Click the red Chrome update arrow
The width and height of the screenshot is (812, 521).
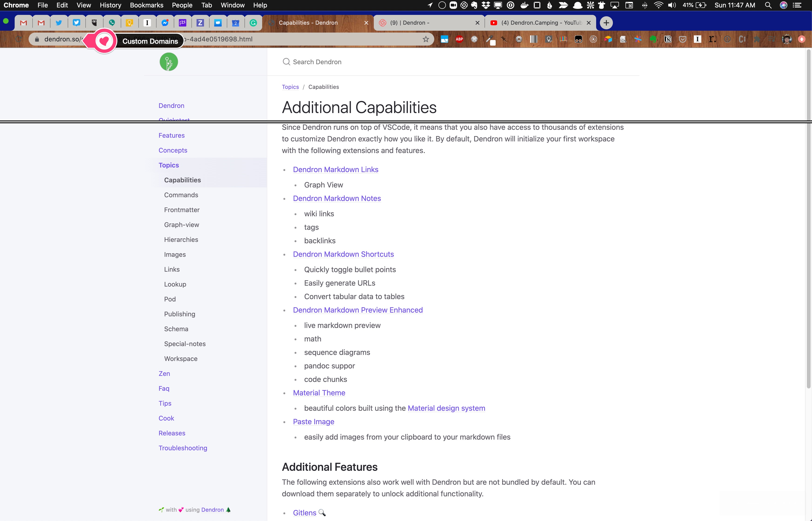(x=802, y=39)
